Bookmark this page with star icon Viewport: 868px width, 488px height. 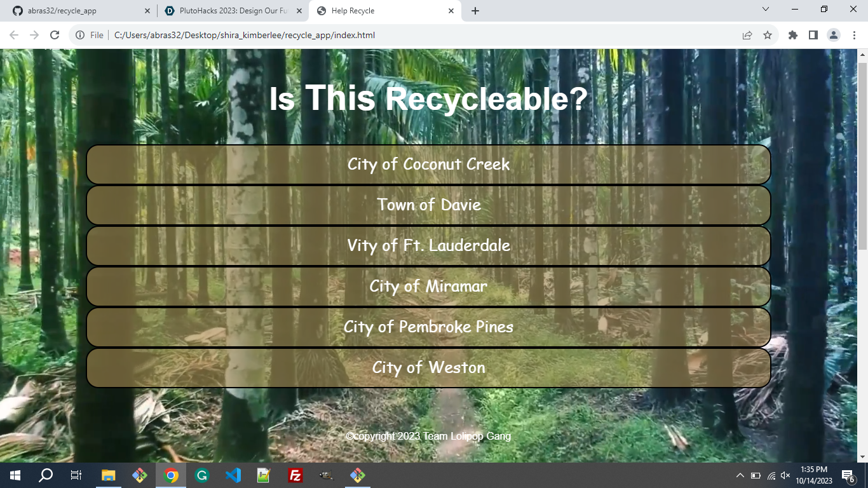[x=768, y=35]
